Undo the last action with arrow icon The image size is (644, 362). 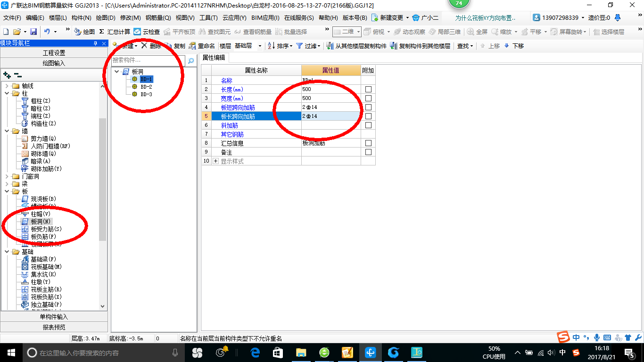tap(47, 32)
